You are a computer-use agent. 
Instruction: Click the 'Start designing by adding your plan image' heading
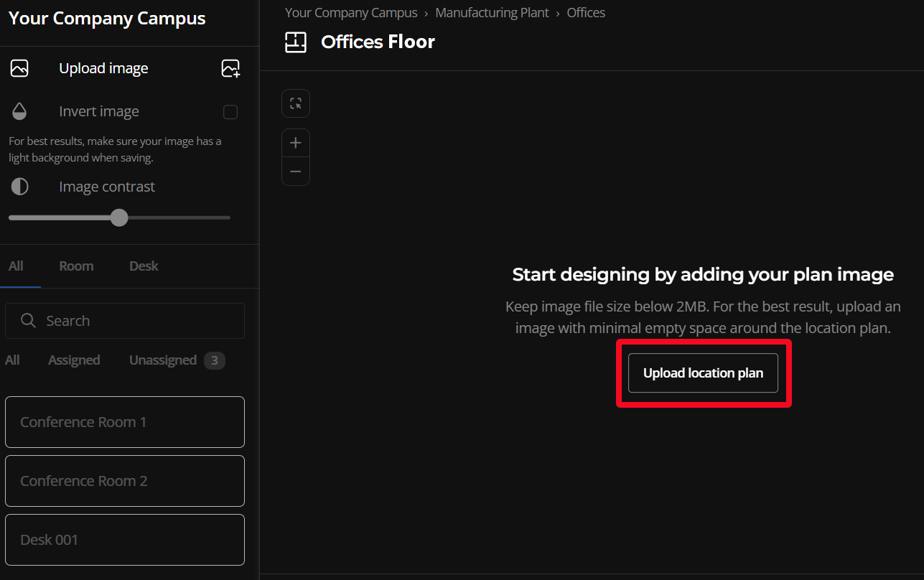(x=703, y=274)
